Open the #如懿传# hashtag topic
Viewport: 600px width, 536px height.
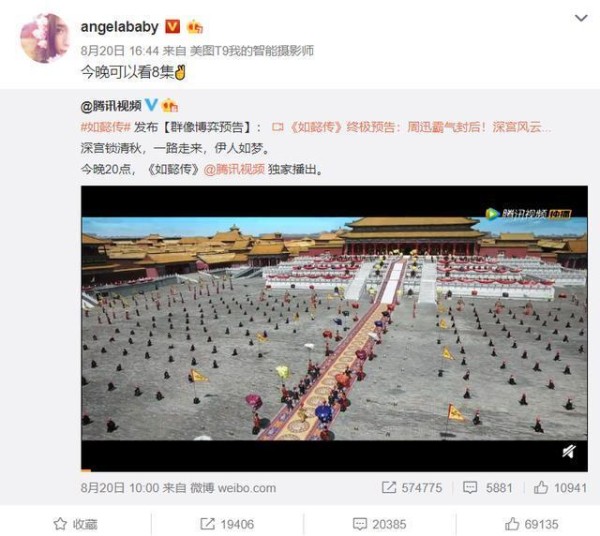(x=106, y=127)
